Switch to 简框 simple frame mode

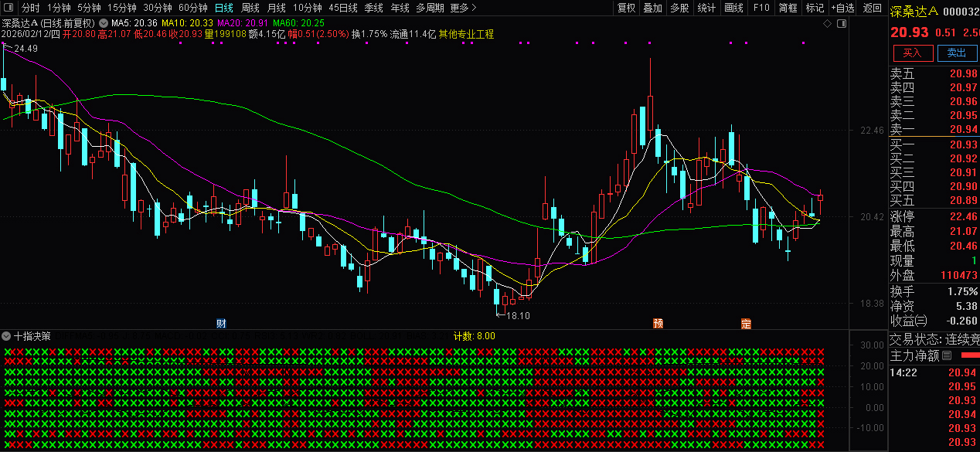[787, 8]
